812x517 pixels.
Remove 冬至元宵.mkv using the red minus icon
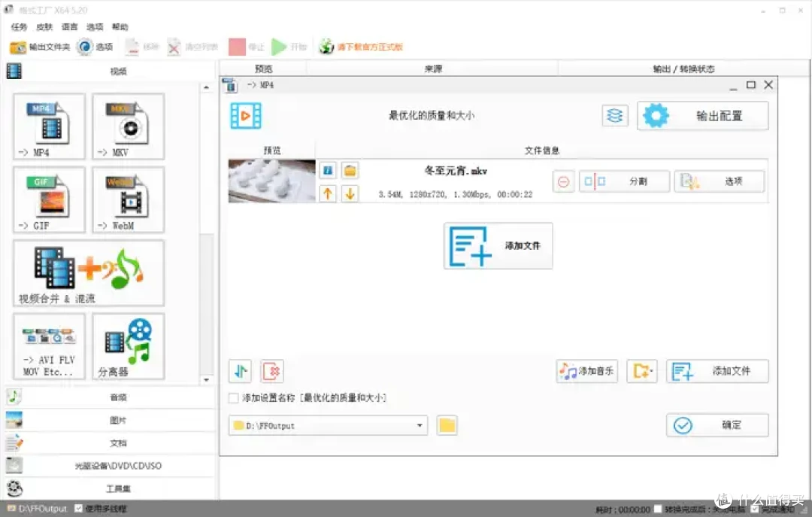[x=563, y=181]
